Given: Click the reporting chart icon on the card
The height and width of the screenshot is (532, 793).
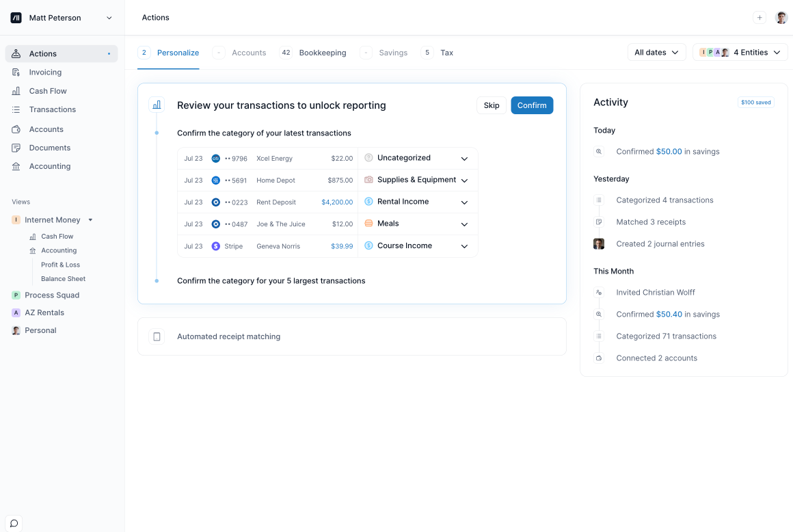Looking at the screenshot, I should point(157,105).
